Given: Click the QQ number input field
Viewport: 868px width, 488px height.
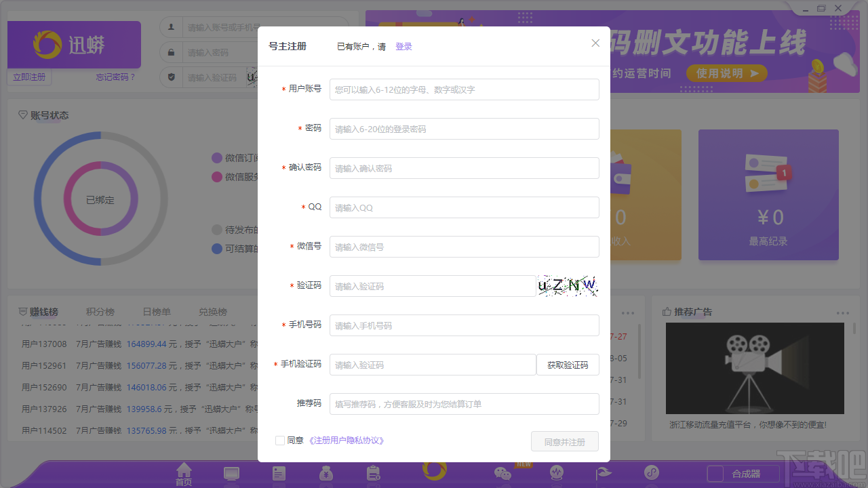Looking at the screenshot, I should click(x=465, y=207).
